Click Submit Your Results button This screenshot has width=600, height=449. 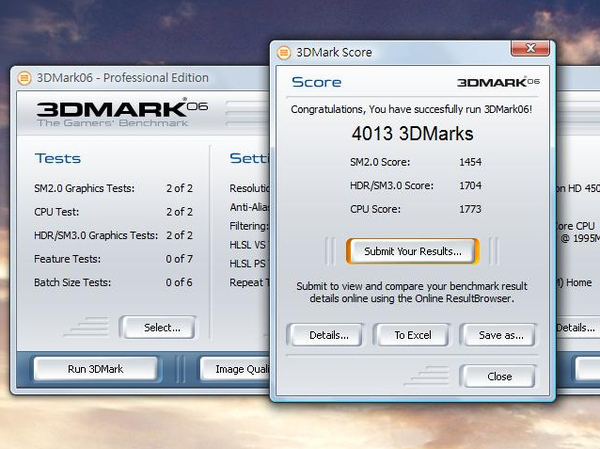pyautogui.click(x=412, y=251)
